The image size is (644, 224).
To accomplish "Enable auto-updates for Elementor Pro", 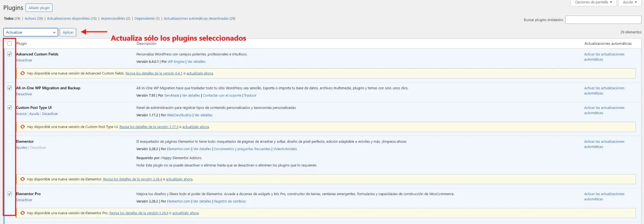I will pyautogui.click(x=604, y=196).
